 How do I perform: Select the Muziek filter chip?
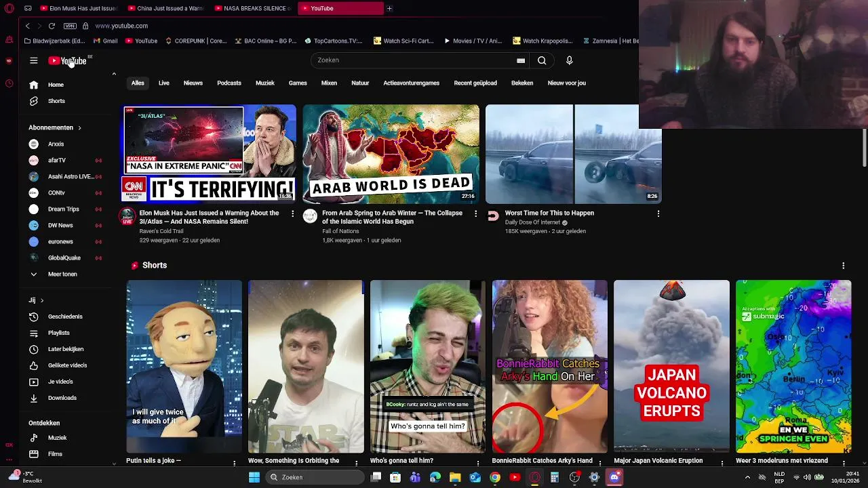click(265, 83)
